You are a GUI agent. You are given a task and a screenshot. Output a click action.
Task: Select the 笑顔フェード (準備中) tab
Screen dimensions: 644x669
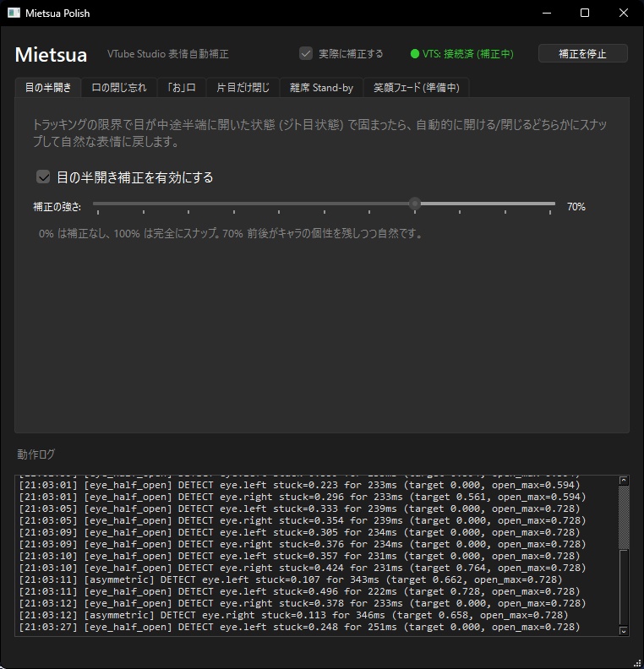click(416, 88)
